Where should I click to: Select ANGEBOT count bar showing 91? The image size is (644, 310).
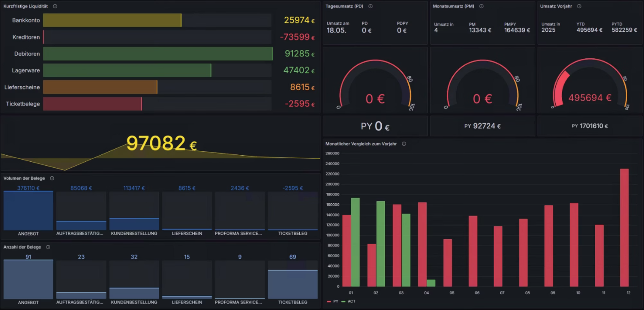point(28,280)
